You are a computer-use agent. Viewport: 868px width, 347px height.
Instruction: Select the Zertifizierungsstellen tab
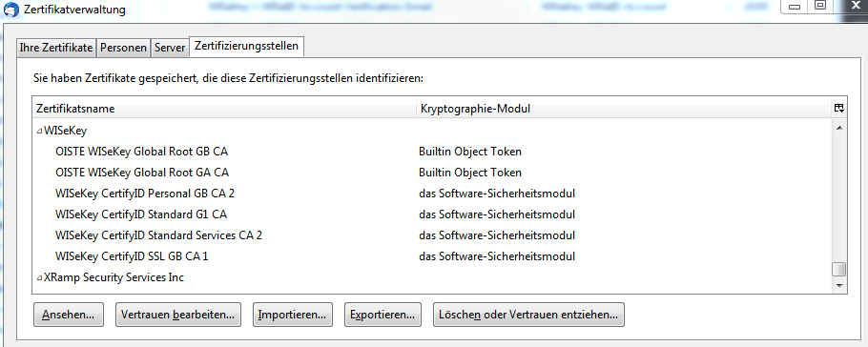pyautogui.click(x=247, y=46)
